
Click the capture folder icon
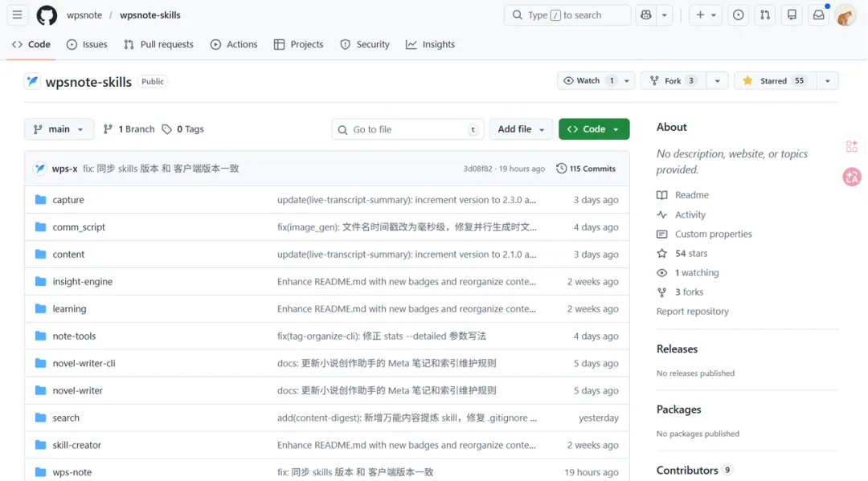(40, 200)
